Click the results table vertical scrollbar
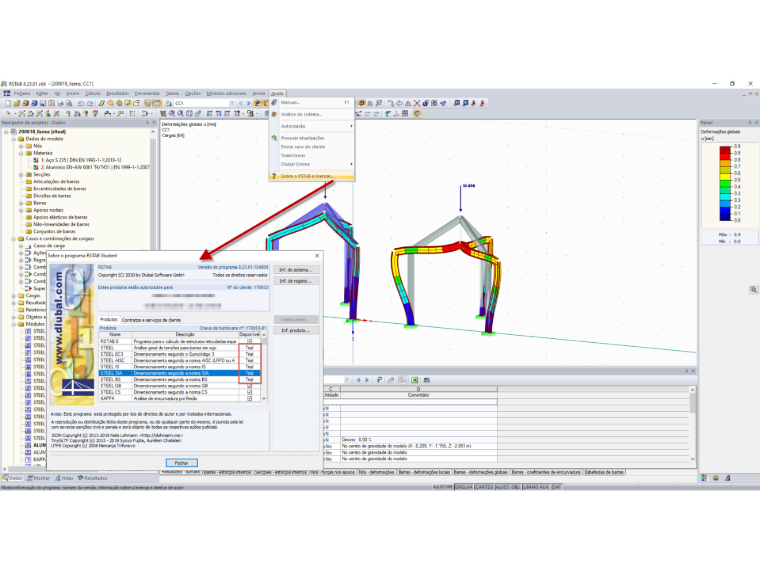Viewport: 760px width, 570px height. click(692, 424)
